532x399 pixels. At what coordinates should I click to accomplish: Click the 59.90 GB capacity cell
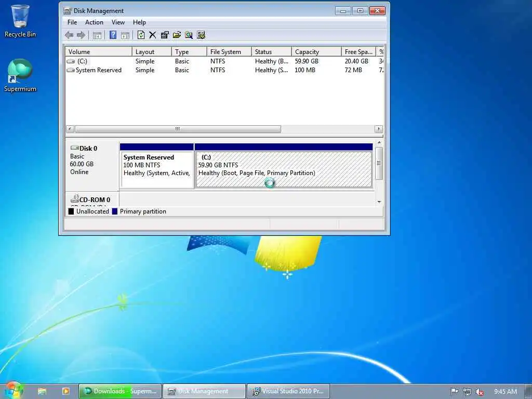(x=307, y=61)
